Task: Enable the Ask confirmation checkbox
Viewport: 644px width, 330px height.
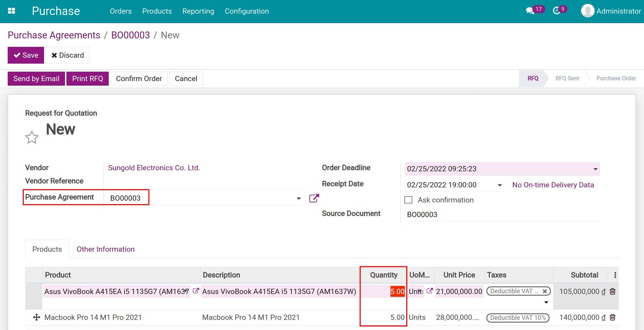Action: click(x=408, y=200)
